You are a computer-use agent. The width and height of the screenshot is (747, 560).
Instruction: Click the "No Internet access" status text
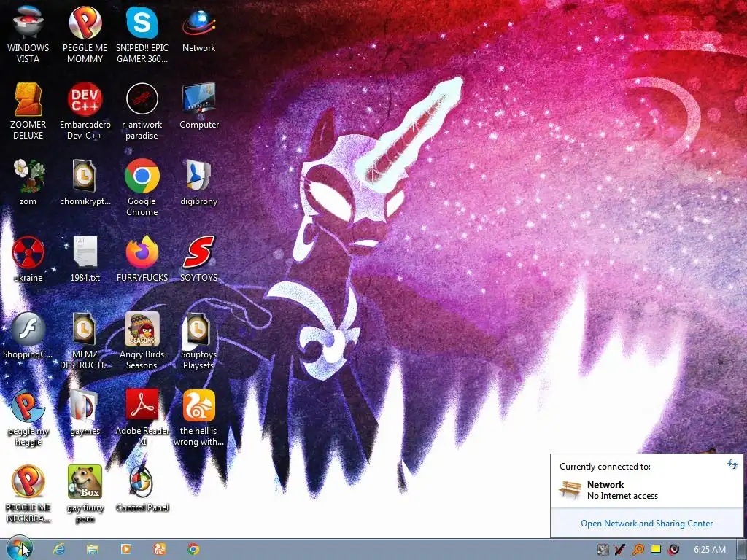622,496
